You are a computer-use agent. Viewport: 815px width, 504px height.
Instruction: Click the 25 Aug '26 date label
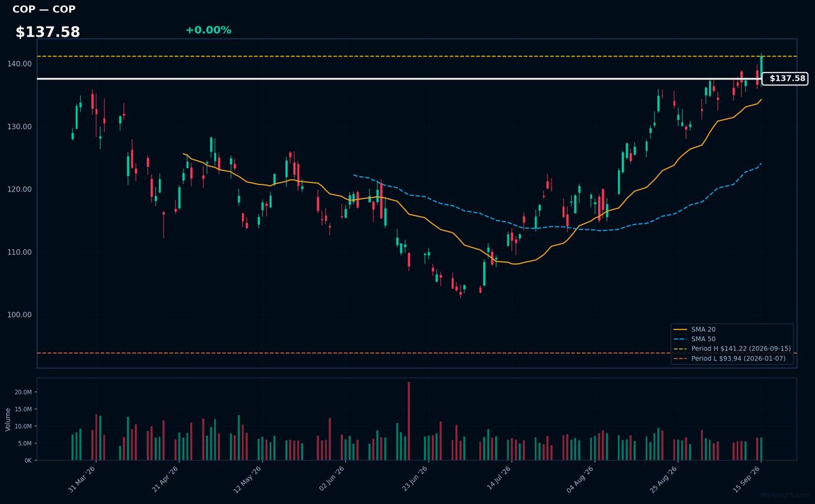(664, 480)
